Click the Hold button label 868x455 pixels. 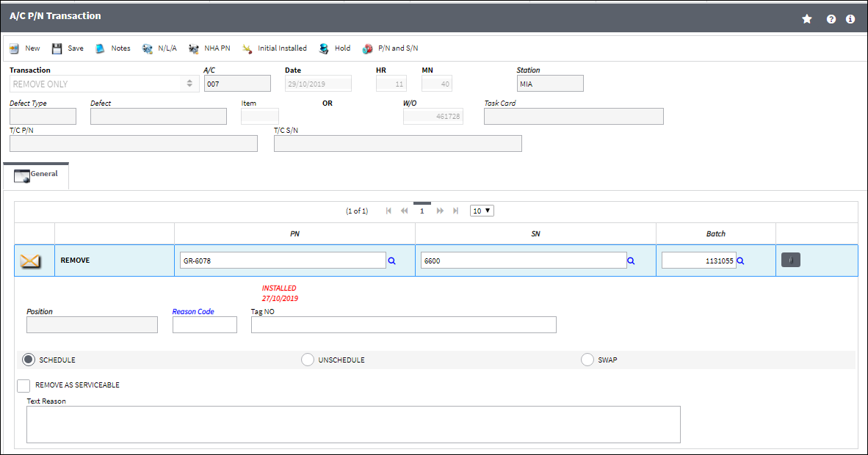click(343, 48)
